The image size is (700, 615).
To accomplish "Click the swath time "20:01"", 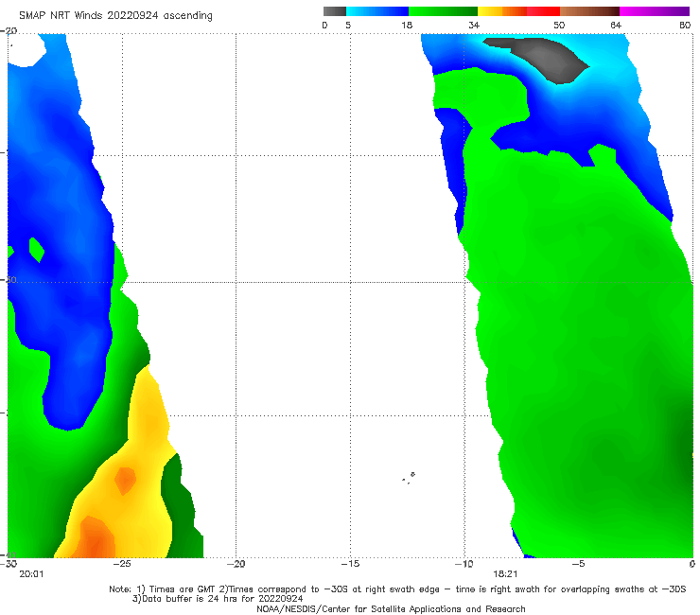I will pyautogui.click(x=31, y=574).
